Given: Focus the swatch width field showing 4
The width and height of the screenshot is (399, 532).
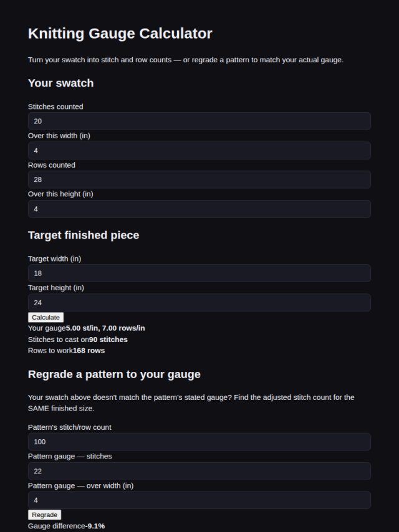Looking at the screenshot, I should (x=199, y=150).
